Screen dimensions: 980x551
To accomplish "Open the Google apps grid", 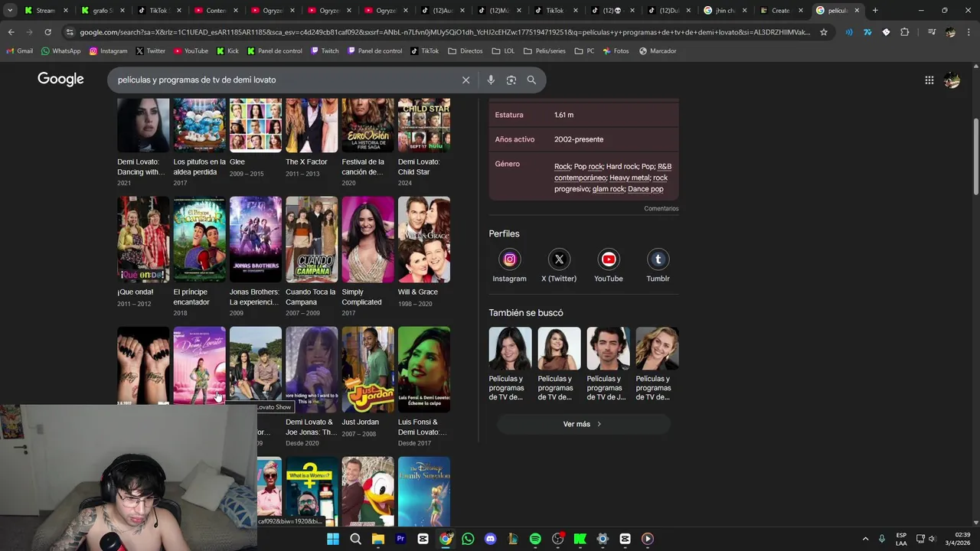I will [x=929, y=80].
